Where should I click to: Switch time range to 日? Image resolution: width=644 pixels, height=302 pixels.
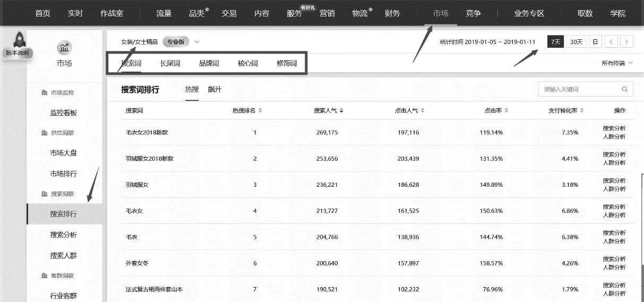tap(595, 42)
